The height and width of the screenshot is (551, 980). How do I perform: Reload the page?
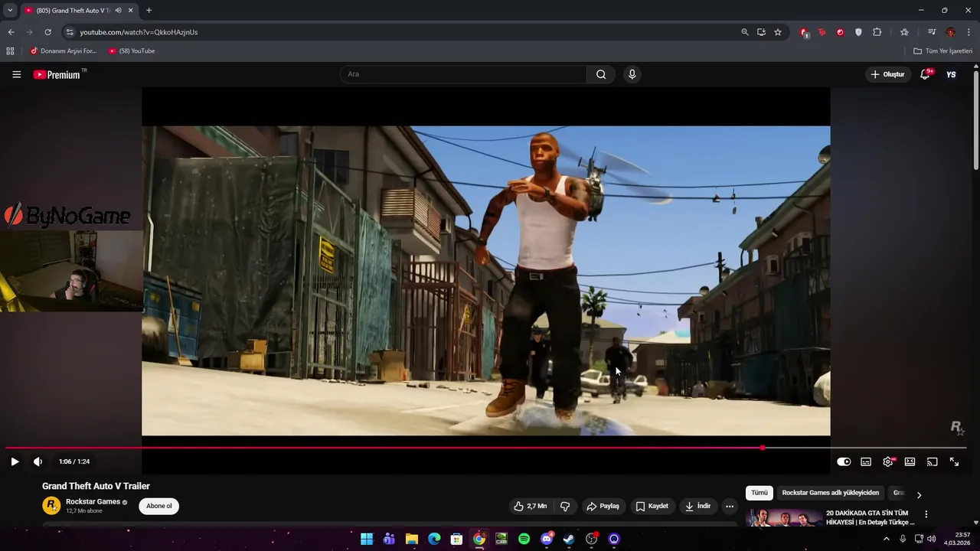click(x=47, y=32)
